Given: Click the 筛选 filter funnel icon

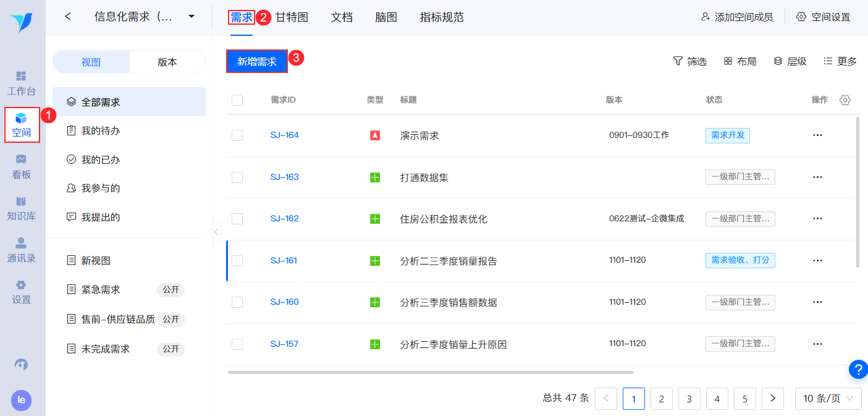Looking at the screenshot, I should click(x=678, y=61).
